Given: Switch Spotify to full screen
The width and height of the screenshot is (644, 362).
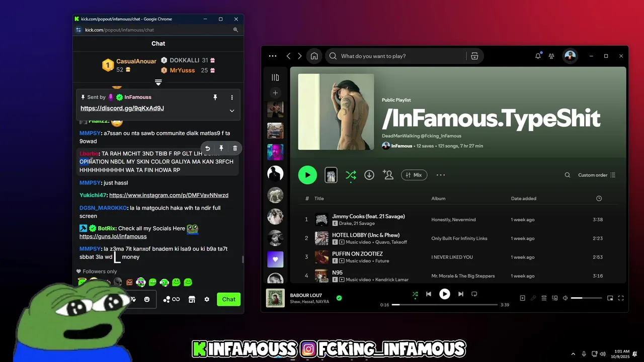Looking at the screenshot, I should (621, 298).
